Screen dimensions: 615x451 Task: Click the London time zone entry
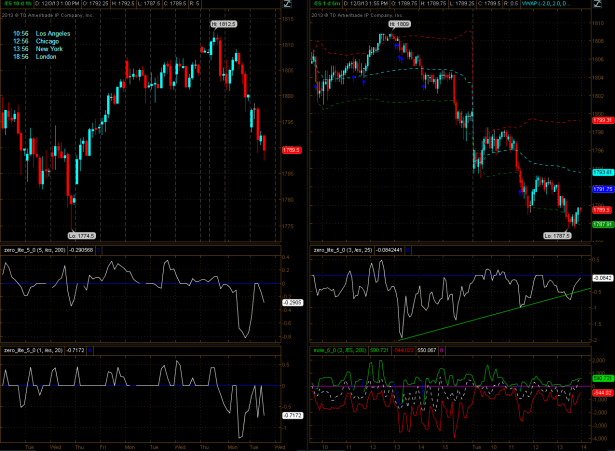(43, 57)
